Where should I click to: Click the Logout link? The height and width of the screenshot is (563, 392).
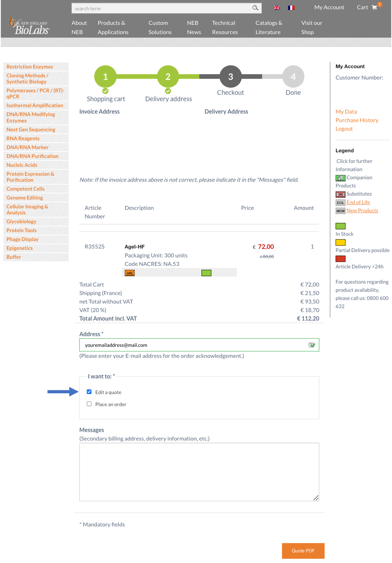pos(344,129)
